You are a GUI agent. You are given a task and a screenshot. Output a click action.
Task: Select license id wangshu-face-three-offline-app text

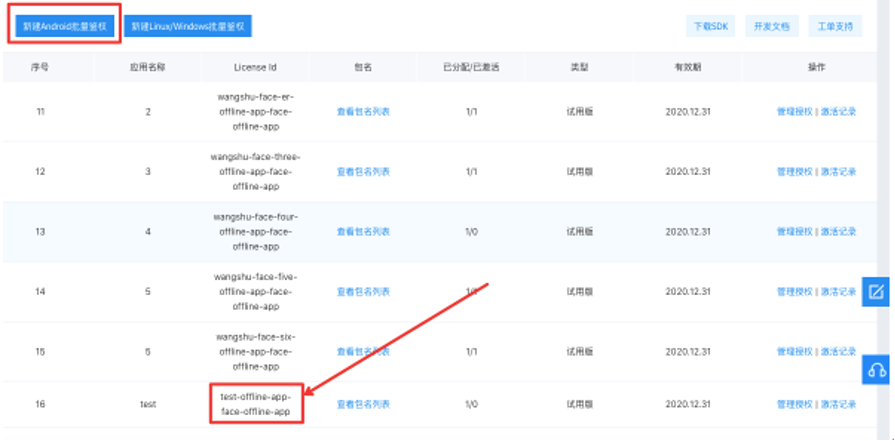point(256,172)
